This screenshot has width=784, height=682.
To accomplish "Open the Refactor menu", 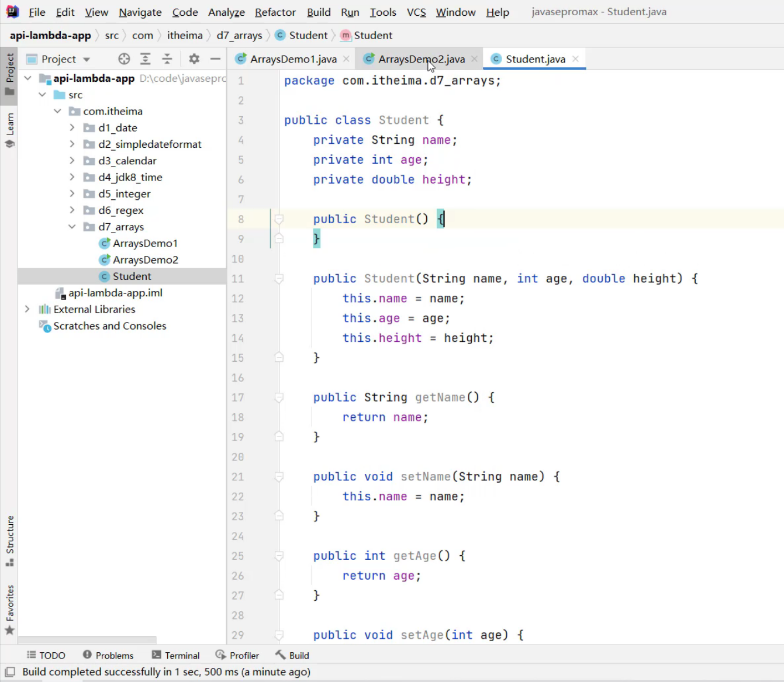I will [x=275, y=12].
